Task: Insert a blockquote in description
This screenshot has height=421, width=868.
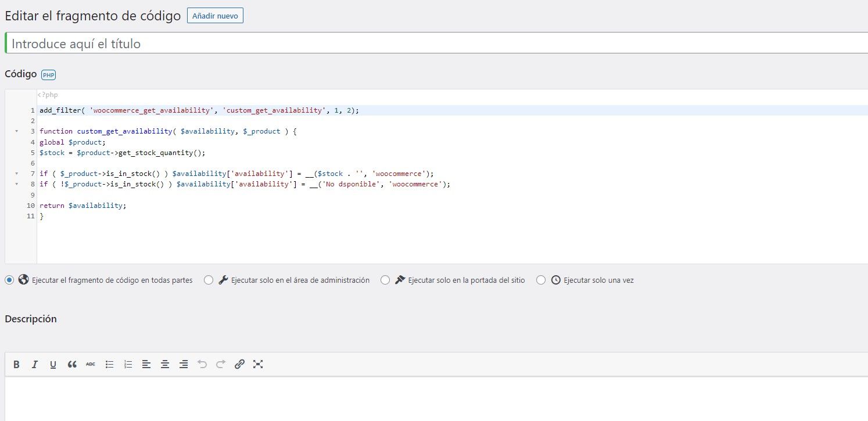Action: tap(72, 364)
